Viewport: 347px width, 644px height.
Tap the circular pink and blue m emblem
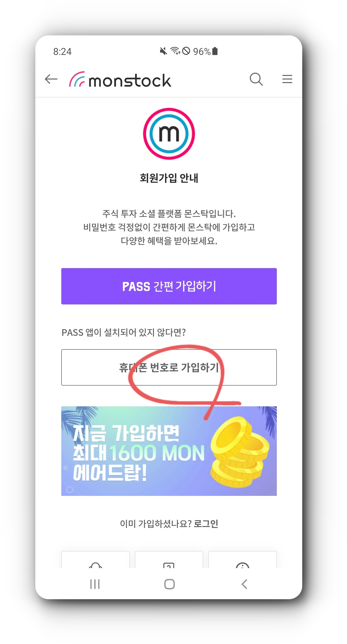click(169, 134)
